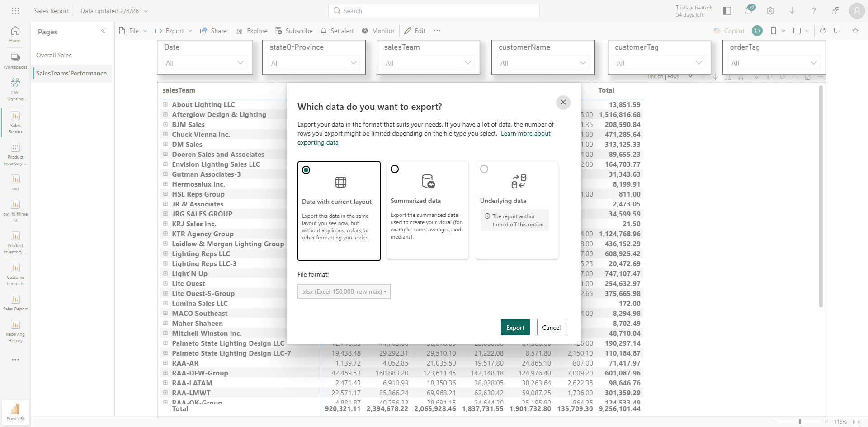
Task: Click Edit in the toolbar
Action: [415, 31]
